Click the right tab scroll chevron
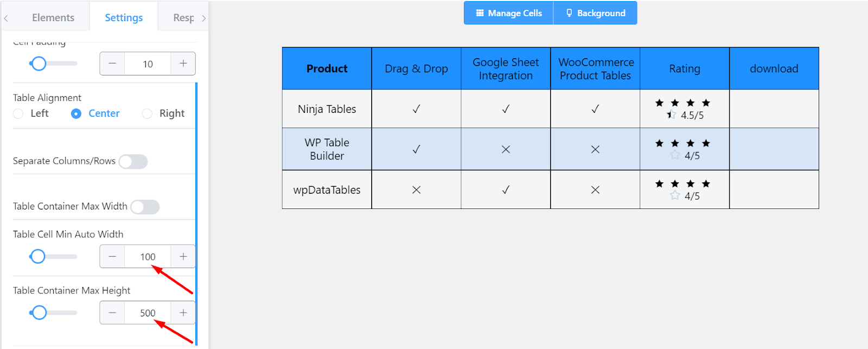This screenshot has height=349, width=868. click(203, 18)
